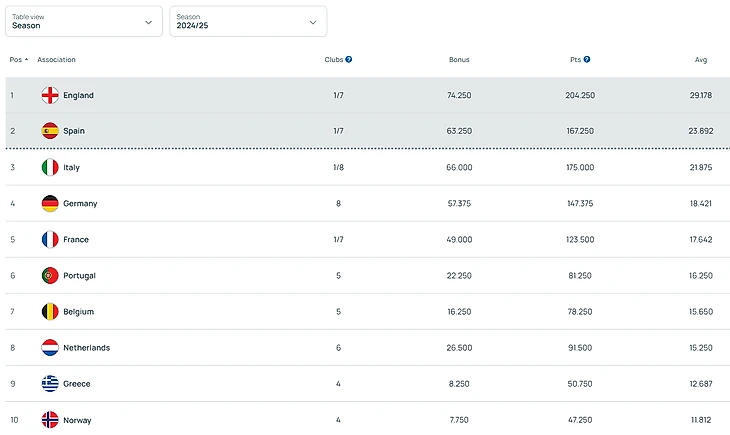Click the Germany flag icon
This screenshot has width=730, height=435.
point(50,203)
